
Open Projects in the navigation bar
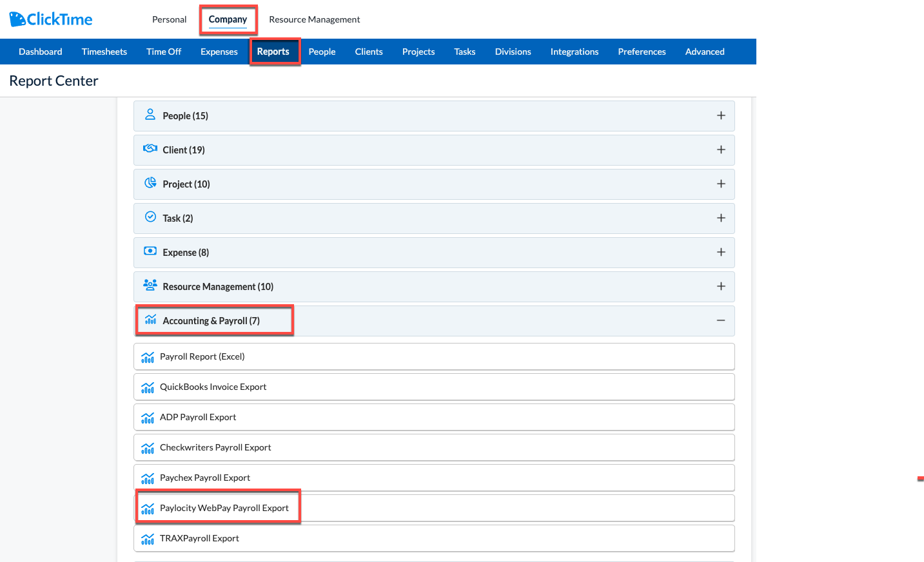pos(418,52)
